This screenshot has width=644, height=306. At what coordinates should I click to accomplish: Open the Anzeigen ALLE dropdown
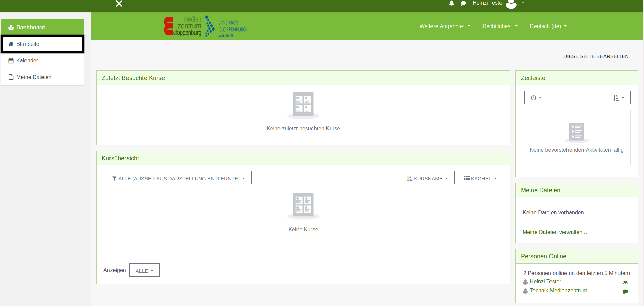click(x=144, y=271)
